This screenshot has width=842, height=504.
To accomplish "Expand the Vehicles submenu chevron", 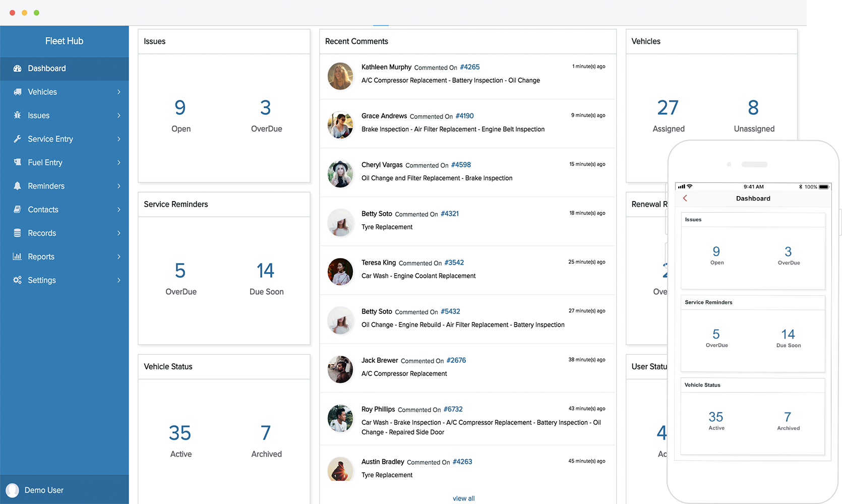I will [119, 92].
